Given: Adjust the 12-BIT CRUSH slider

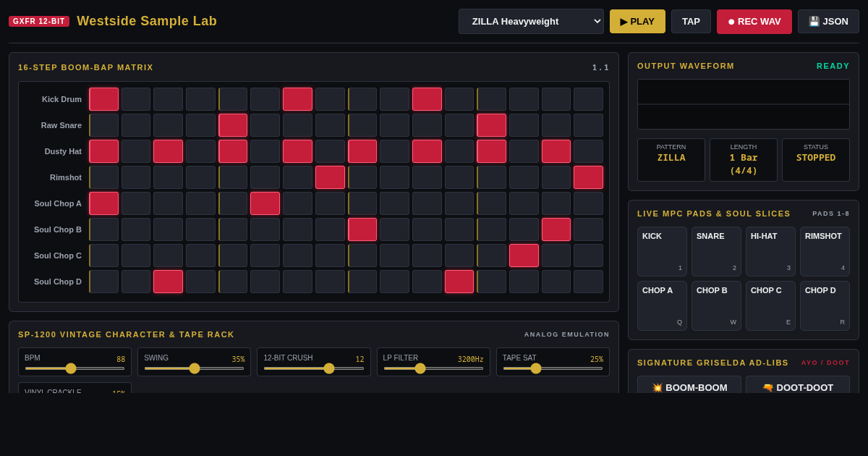Looking at the screenshot, I should click(314, 368).
